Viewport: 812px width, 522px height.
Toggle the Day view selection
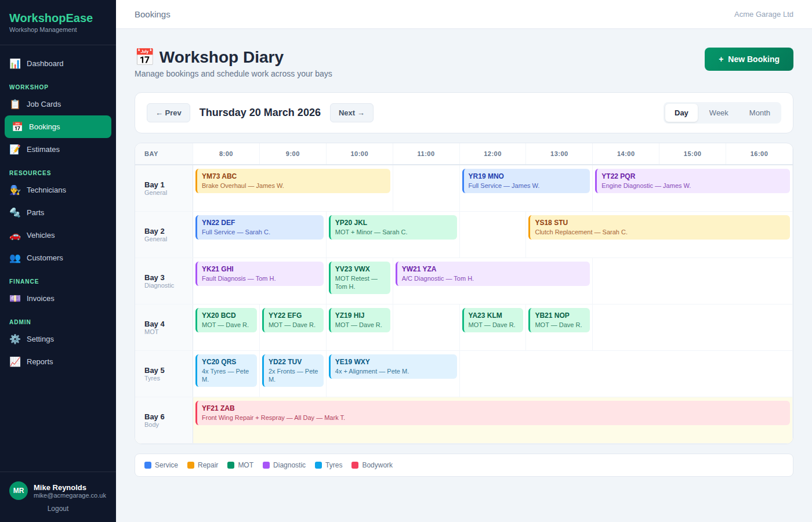pos(681,113)
